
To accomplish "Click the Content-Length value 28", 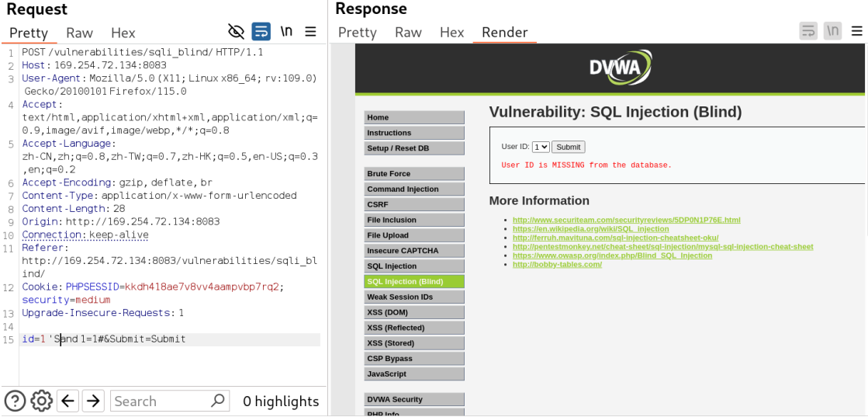I will (119, 209).
